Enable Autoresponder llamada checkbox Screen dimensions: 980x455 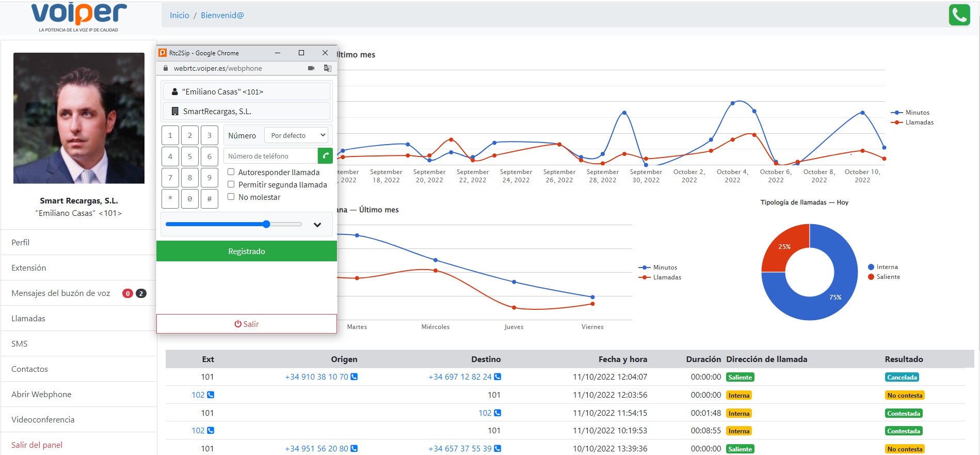coord(231,172)
